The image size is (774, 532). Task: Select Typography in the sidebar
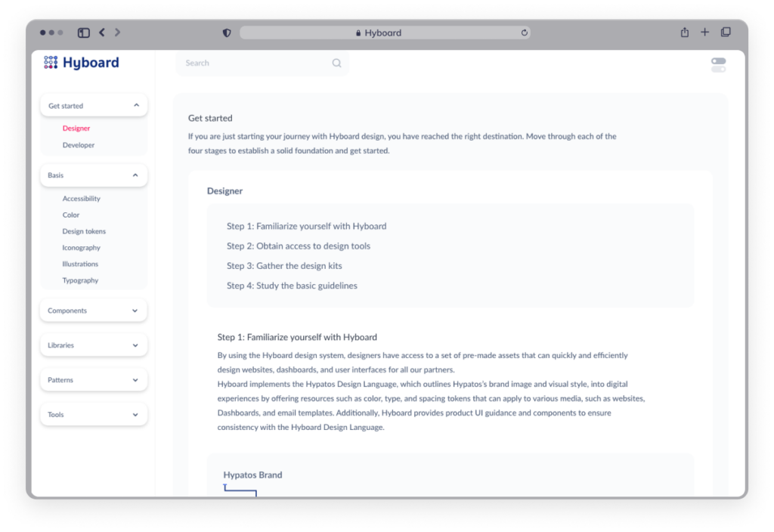80,280
